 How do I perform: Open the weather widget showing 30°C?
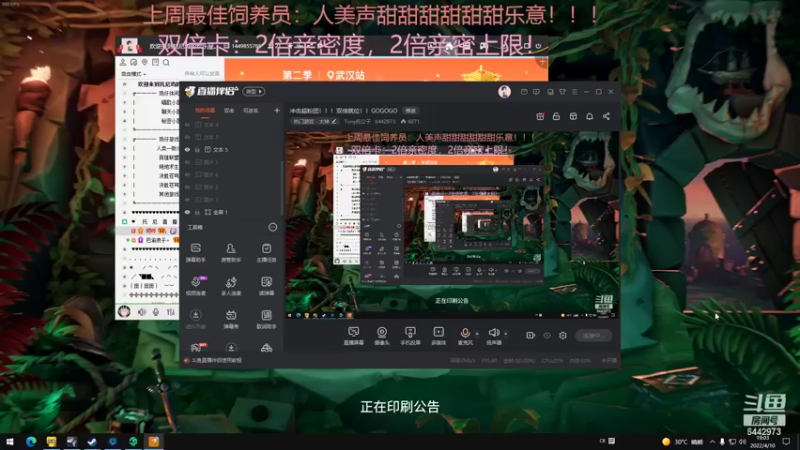coord(682,442)
